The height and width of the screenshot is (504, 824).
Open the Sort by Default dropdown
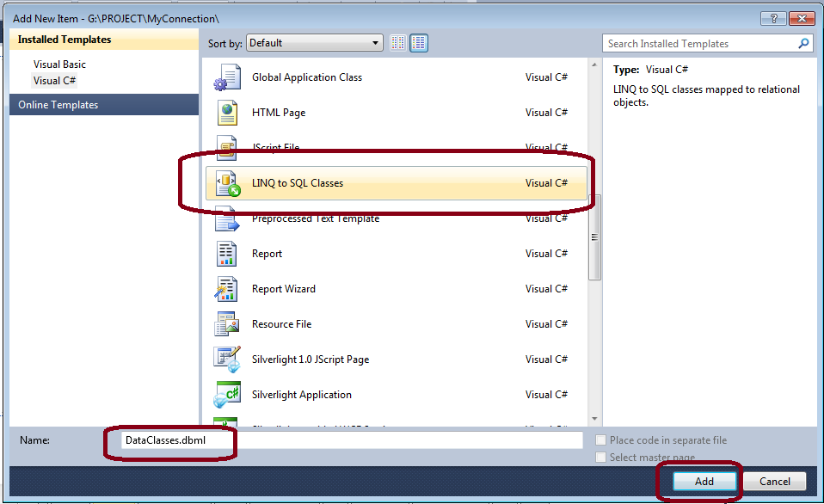(x=315, y=43)
